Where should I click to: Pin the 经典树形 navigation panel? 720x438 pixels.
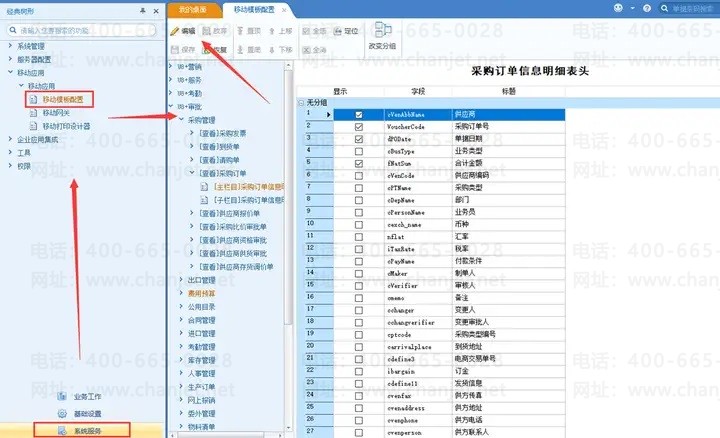143,11
